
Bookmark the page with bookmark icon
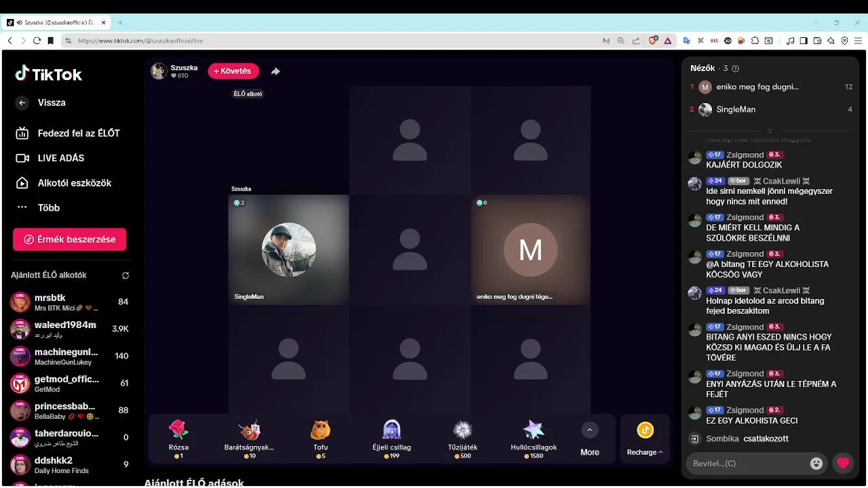(x=50, y=41)
